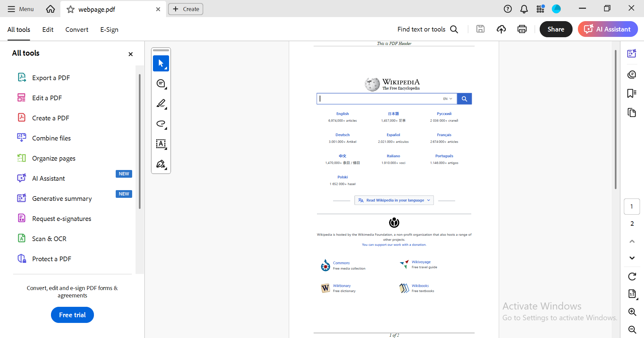Choose the Highlight pen tool
Image resolution: width=644 pixels, height=338 pixels.
161,104
